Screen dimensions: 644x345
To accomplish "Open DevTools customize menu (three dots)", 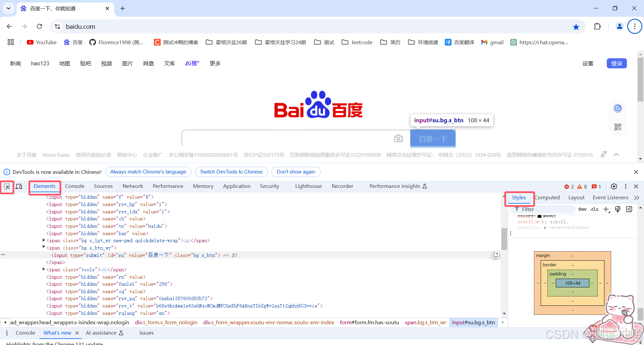I will (626, 186).
